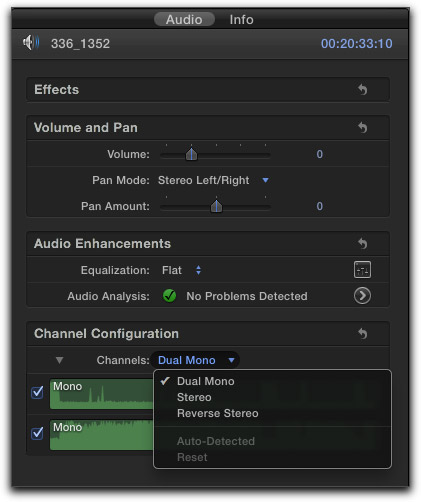Collapse the Channels disclosure triangle
421x502 pixels.
coord(59,360)
